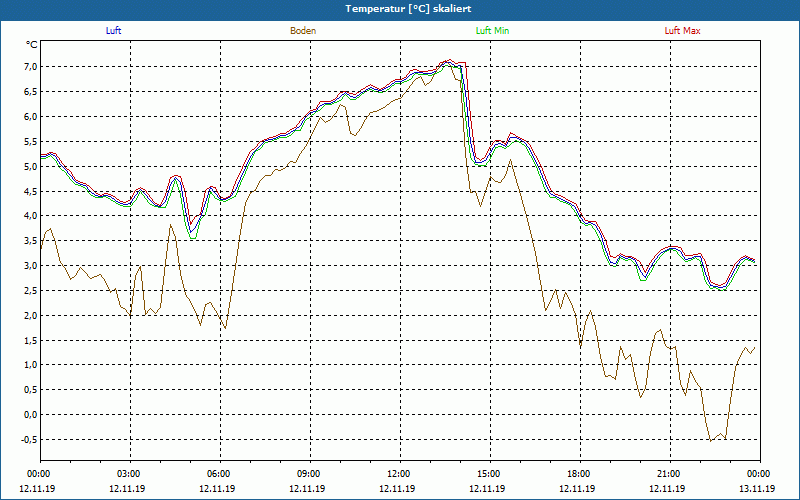Click the '6,5' y-axis value

point(31,92)
